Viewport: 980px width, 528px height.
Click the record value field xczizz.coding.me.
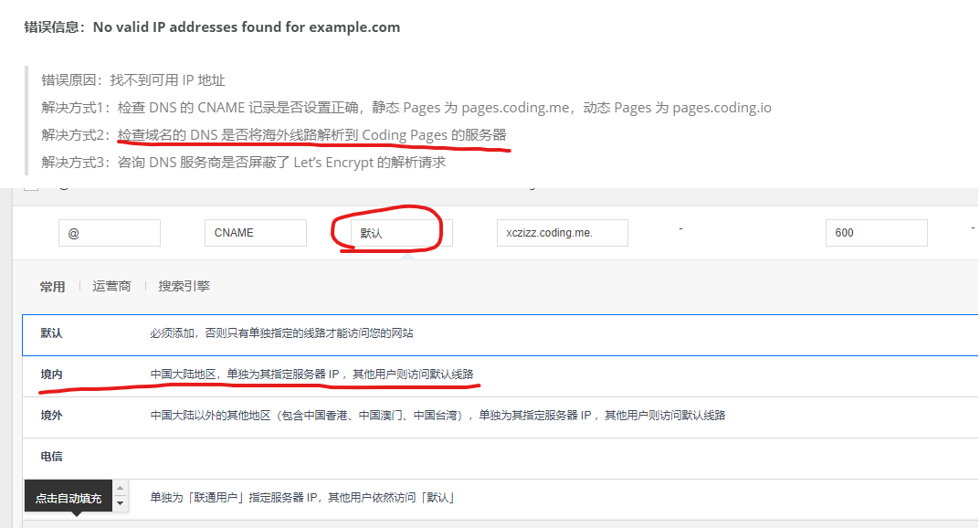[x=562, y=233]
